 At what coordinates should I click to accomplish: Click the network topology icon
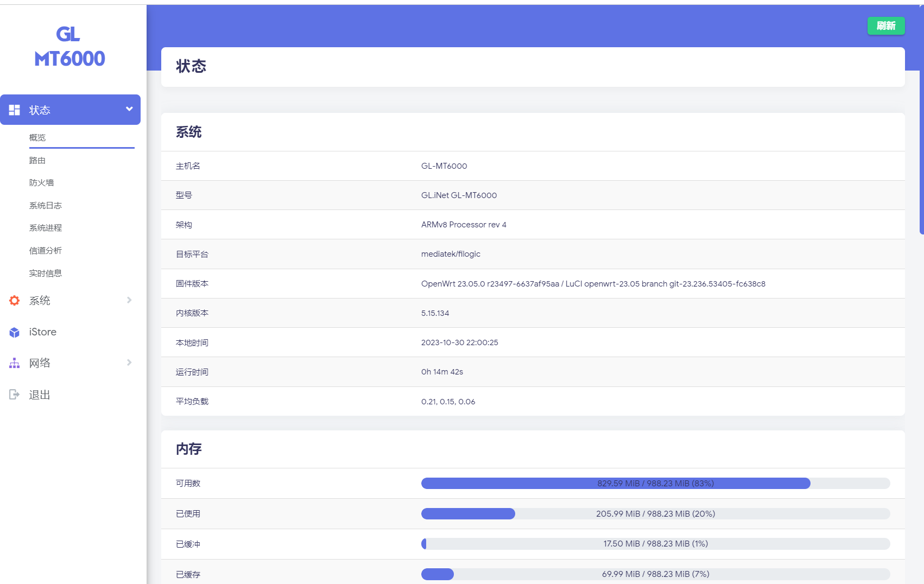coord(15,363)
